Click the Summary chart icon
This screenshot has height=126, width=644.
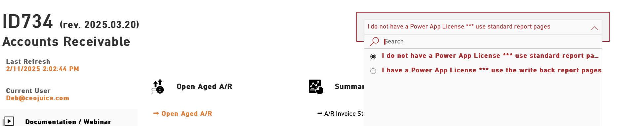[316, 87]
